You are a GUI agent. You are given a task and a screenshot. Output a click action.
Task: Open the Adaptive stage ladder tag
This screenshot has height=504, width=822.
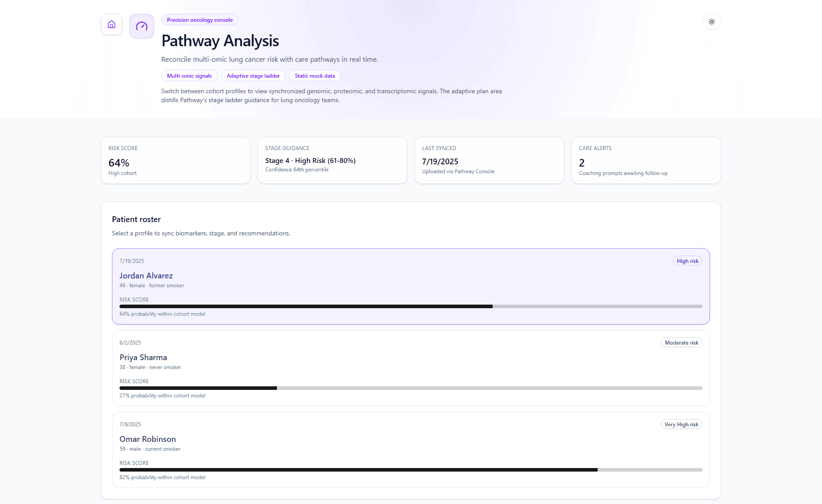(253, 75)
